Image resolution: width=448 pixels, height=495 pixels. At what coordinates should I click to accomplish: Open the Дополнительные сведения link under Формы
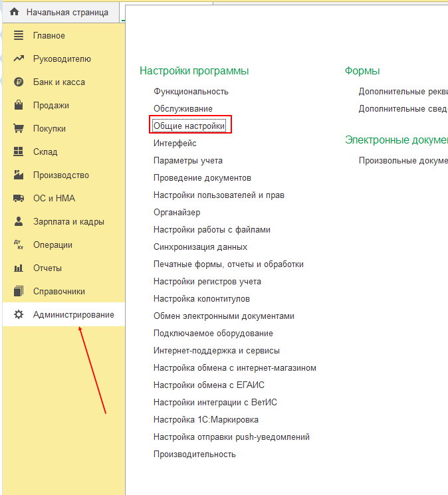pos(403,109)
